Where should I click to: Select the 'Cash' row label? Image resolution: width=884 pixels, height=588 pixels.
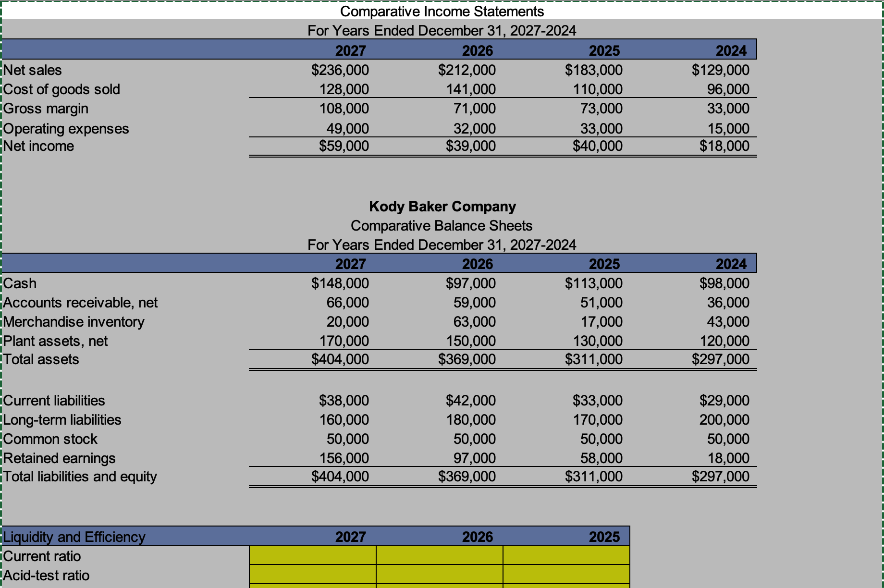tap(20, 283)
